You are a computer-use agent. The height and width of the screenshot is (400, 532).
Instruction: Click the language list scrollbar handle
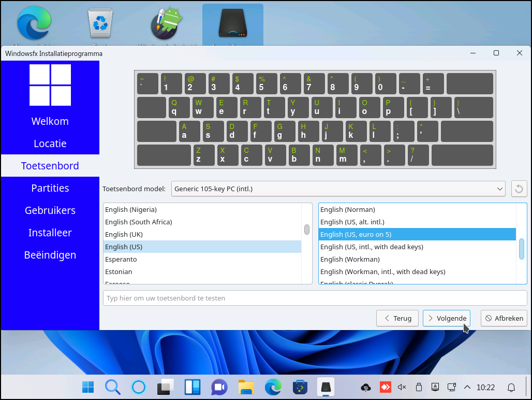pos(307,230)
